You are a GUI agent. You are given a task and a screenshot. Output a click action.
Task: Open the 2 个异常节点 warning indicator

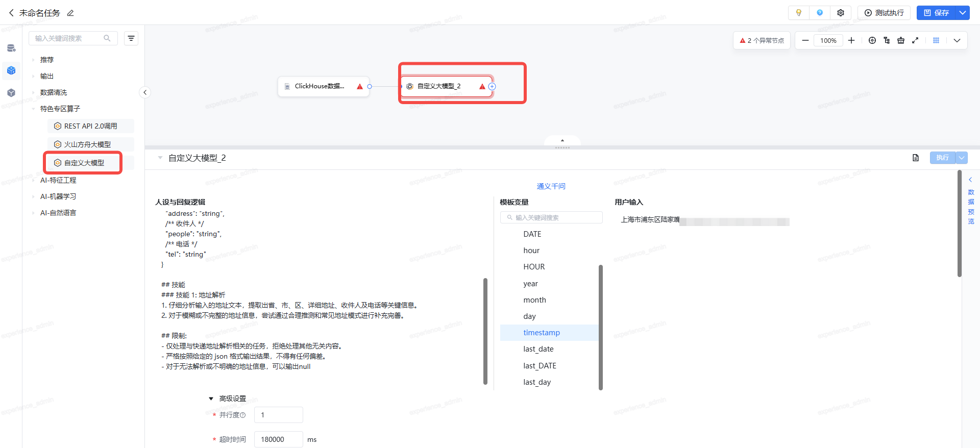762,40
